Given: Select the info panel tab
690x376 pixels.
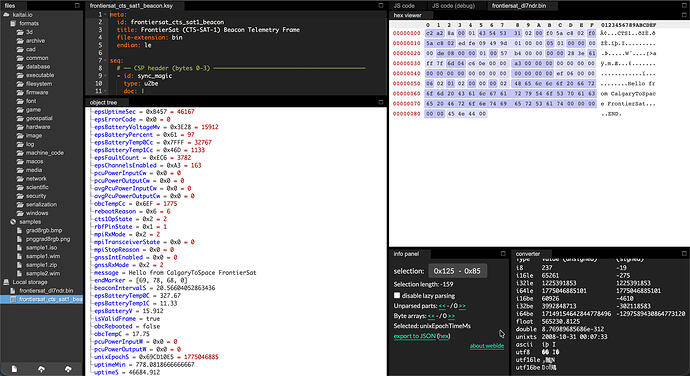Looking at the screenshot, I should tap(406, 254).
